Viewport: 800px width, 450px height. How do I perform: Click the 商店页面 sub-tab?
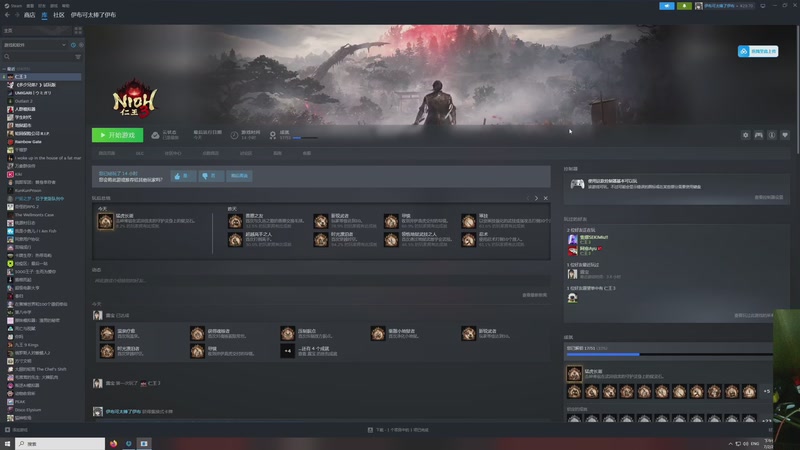tap(107, 153)
